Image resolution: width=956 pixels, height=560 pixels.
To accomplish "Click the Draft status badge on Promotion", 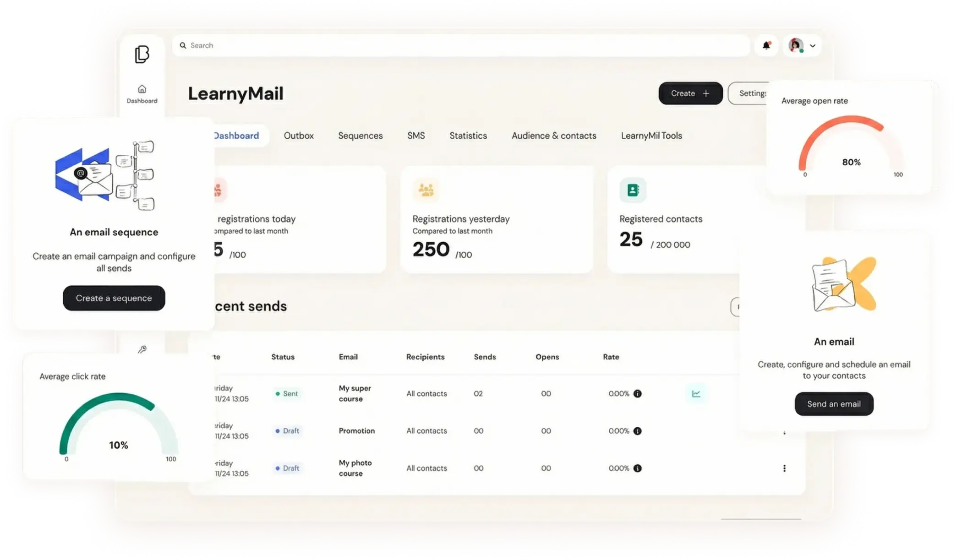I will click(287, 431).
